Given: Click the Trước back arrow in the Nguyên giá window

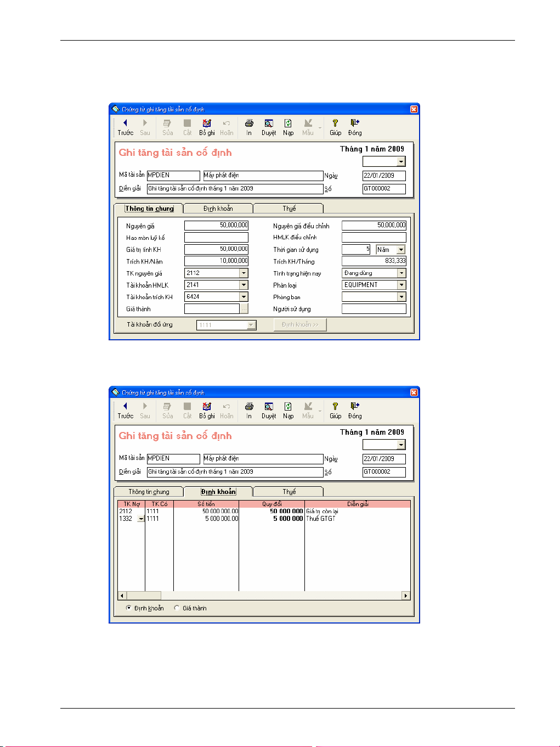Looking at the screenshot, I should click(x=125, y=123).
